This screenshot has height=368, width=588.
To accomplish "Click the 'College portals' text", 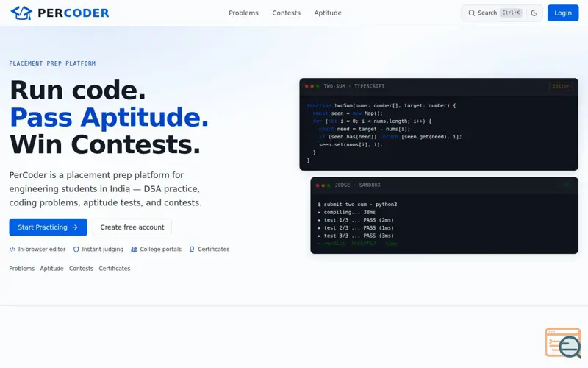I will pos(160,249).
